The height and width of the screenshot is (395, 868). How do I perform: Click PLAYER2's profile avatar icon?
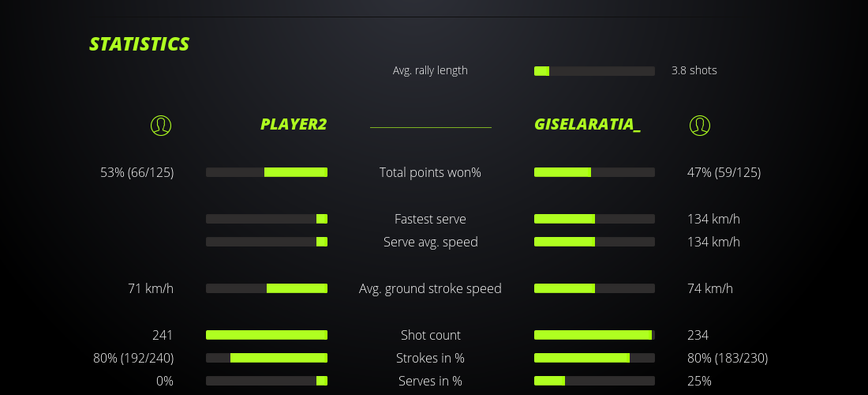161,125
